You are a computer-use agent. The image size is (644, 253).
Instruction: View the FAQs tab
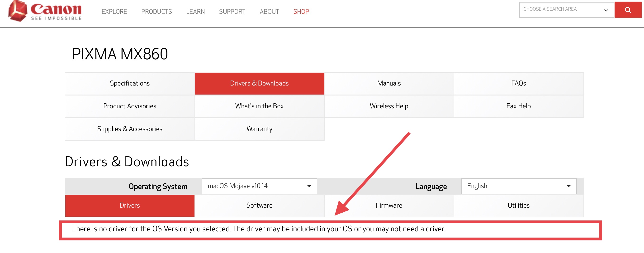point(519,83)
